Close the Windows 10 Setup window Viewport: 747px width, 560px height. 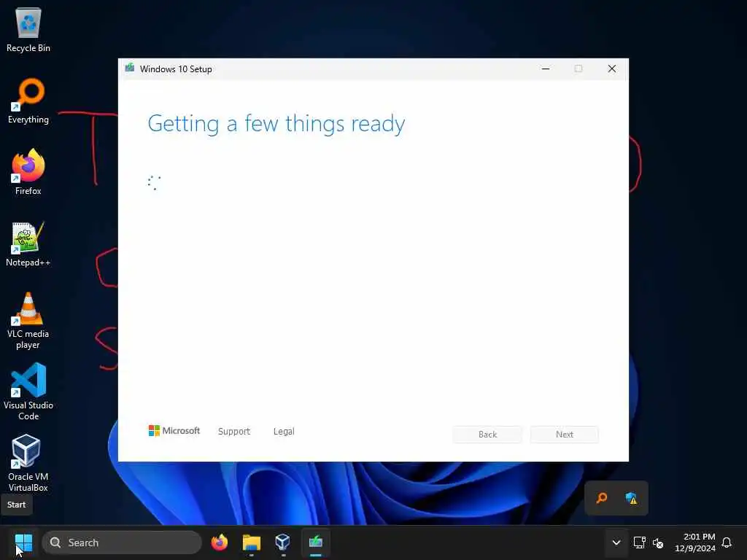[x=612, y=69]
